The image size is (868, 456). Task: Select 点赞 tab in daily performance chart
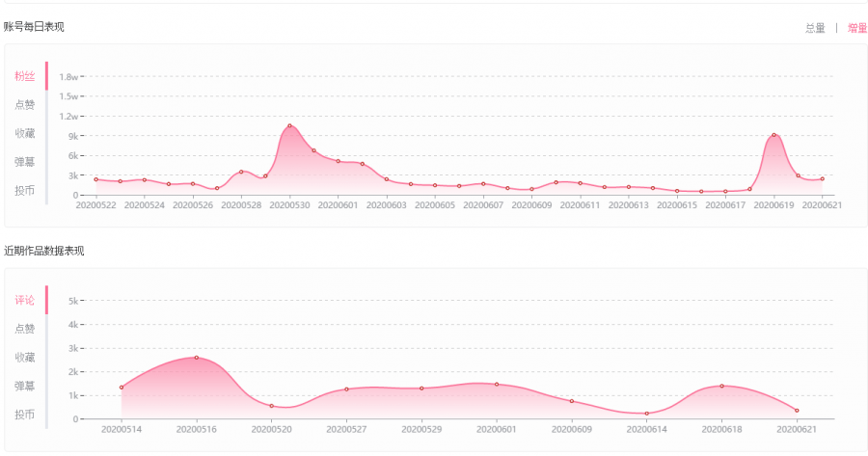point(25,104)
